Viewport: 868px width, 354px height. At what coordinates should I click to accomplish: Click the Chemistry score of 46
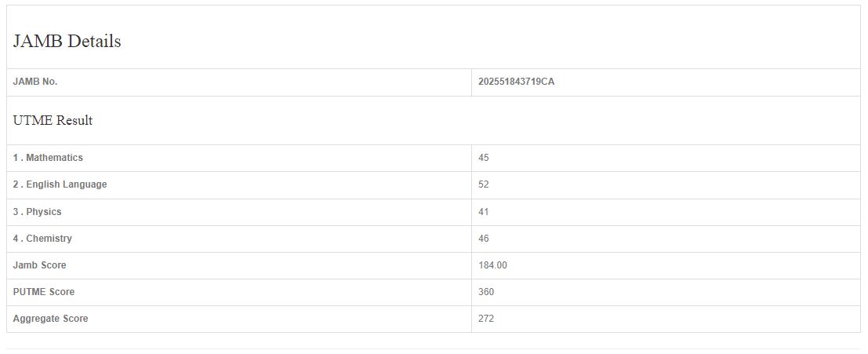pos(484,239)
